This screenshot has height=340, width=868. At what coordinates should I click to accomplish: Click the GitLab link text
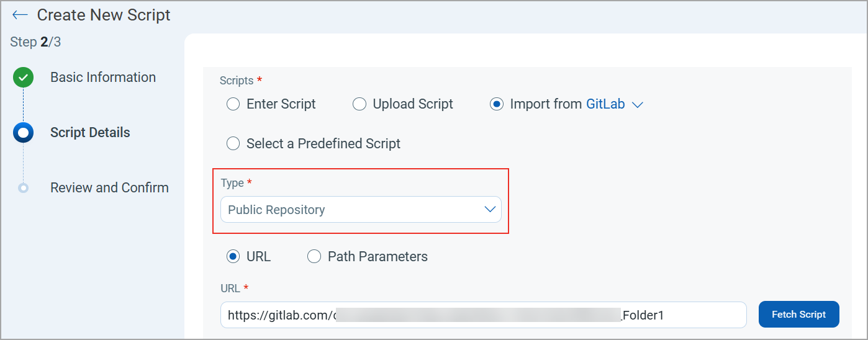pyautogui.click(x=605, y=104)
